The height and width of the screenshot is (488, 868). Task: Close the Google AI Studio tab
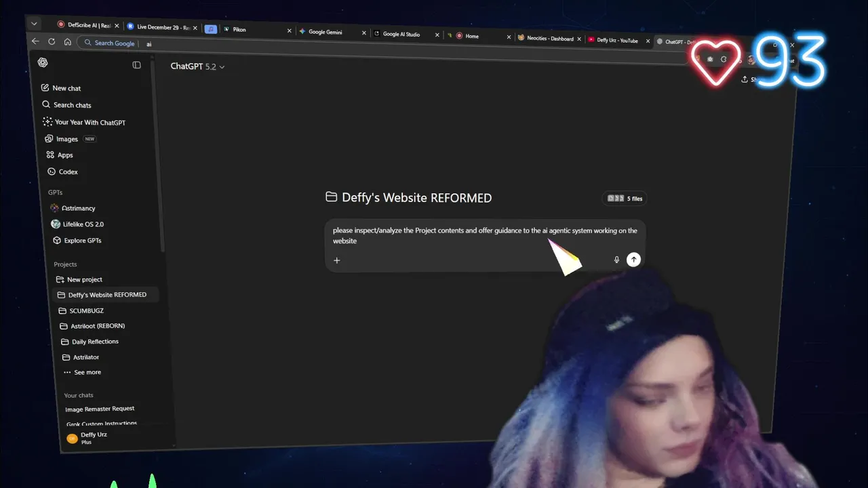coord(437,35)
